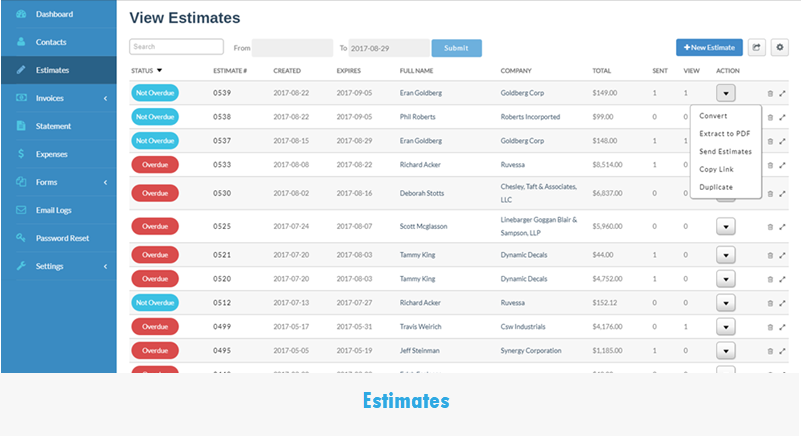801x436 pixels.
Task: Click the To date field 2017-08-29
Action: (389, 48)
